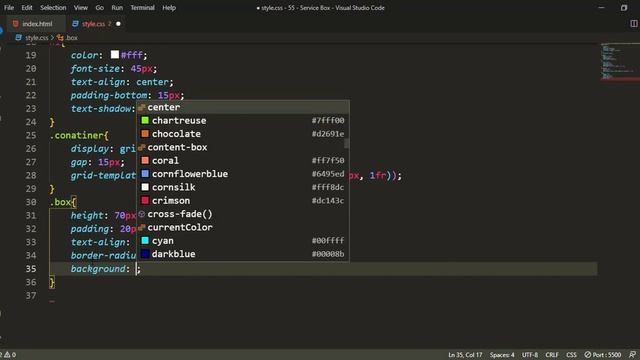Select the cornflowerblue suggestion
The image size is (640, 360).
pyautogui.click(x=243, y=174)
